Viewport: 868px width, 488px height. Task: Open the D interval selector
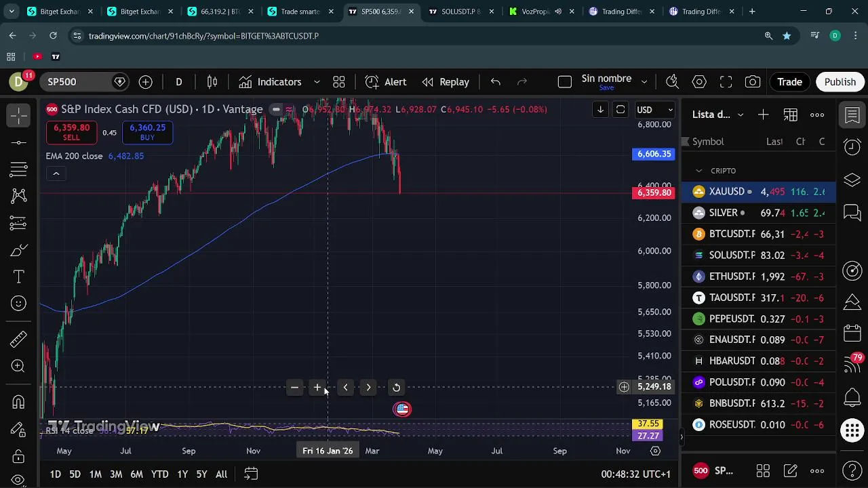[x=179, y=82]
